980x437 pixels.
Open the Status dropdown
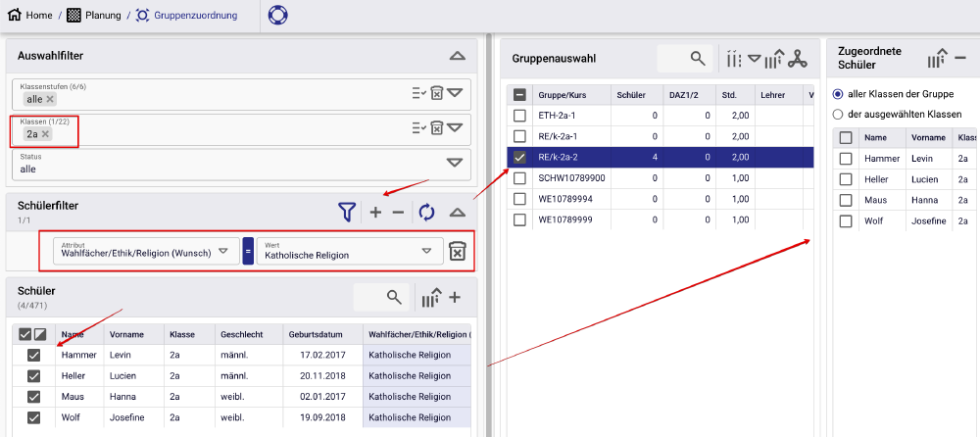[x=455, y=163]
